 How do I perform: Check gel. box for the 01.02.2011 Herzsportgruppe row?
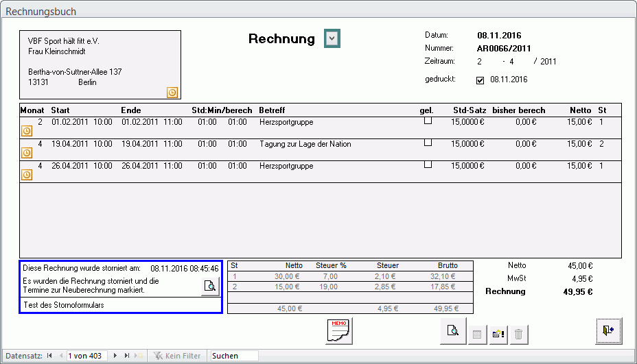(x=428, y=121)
